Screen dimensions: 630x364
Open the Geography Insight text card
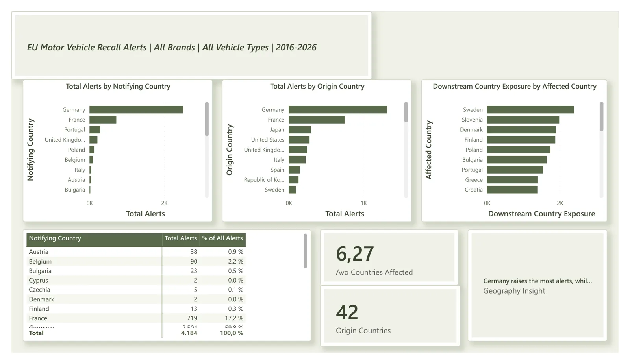click(537, 285)
